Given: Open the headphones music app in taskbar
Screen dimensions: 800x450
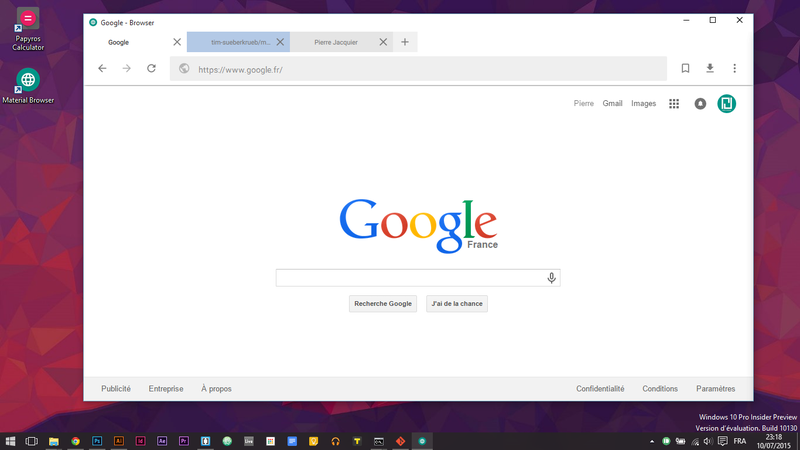Looking at the screenshot, I should 335,441.
